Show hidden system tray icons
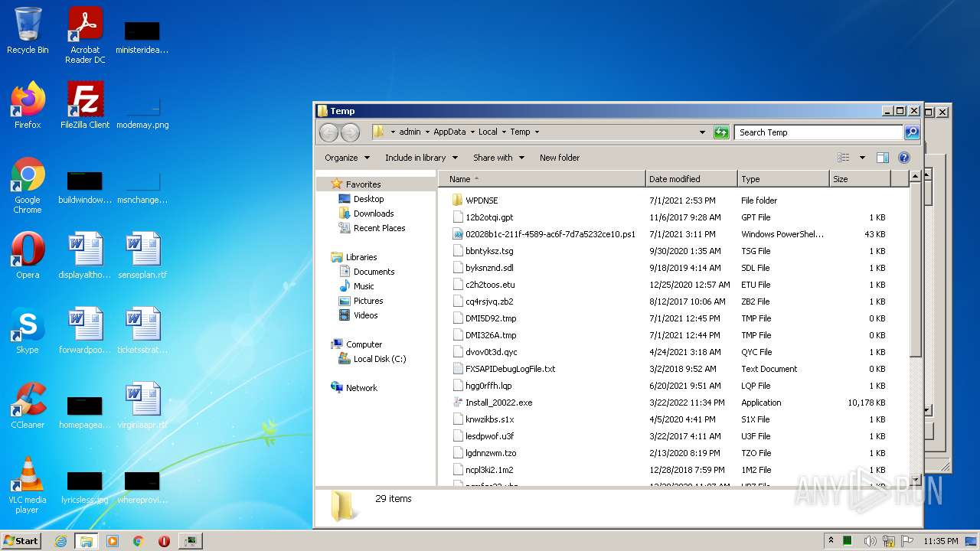This screenshot has height=551, width=980. click(831, 541)
